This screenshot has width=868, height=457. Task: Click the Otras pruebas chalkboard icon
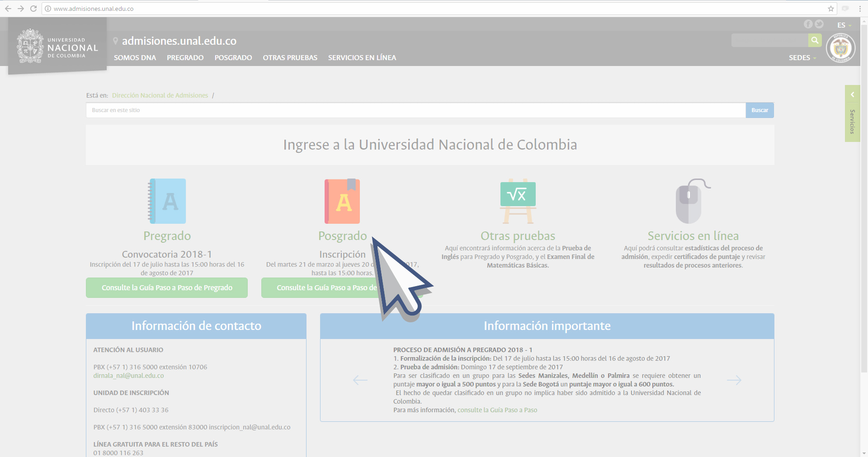coord(518,201)
